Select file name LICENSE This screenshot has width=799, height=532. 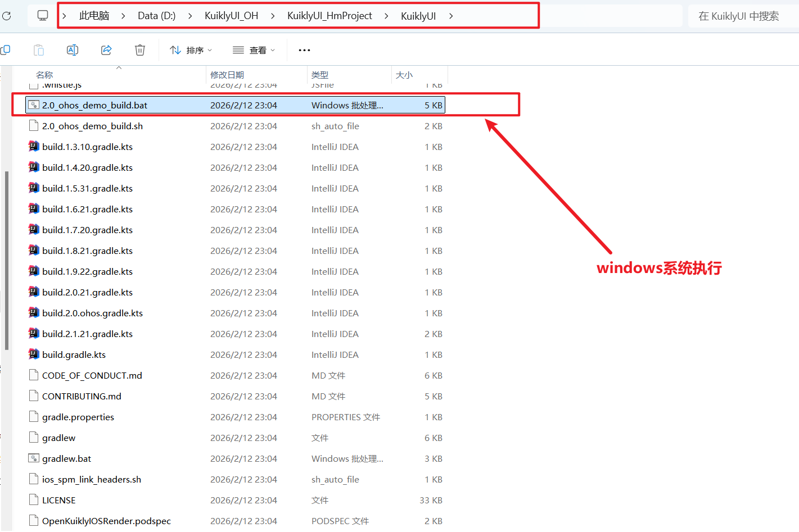(58, 500)
